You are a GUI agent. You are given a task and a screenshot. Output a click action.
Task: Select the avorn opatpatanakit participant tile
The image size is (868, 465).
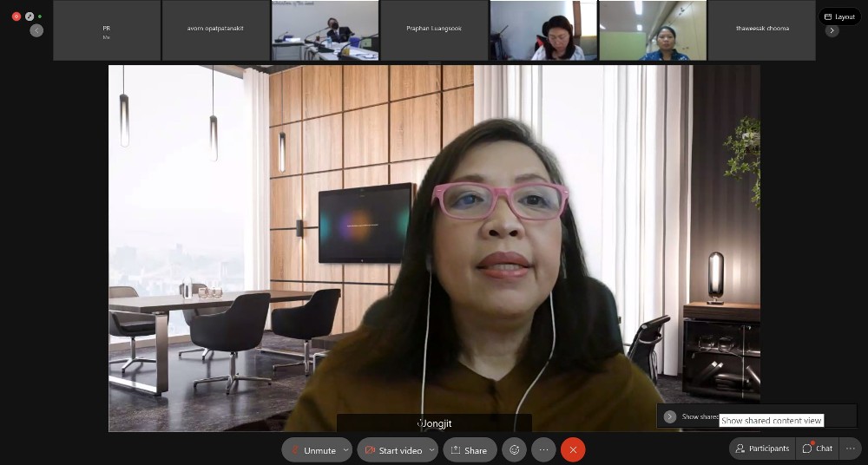(x=215, y=29)
